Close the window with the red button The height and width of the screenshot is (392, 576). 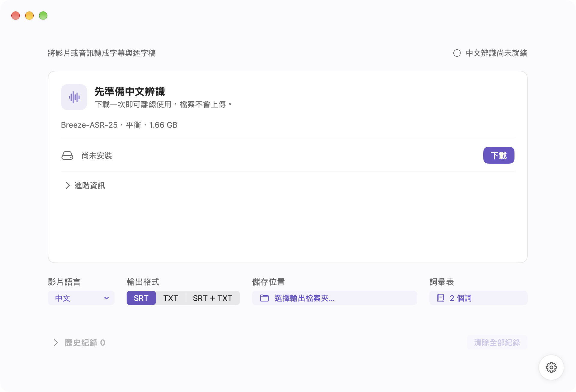(x=16, y=16)
